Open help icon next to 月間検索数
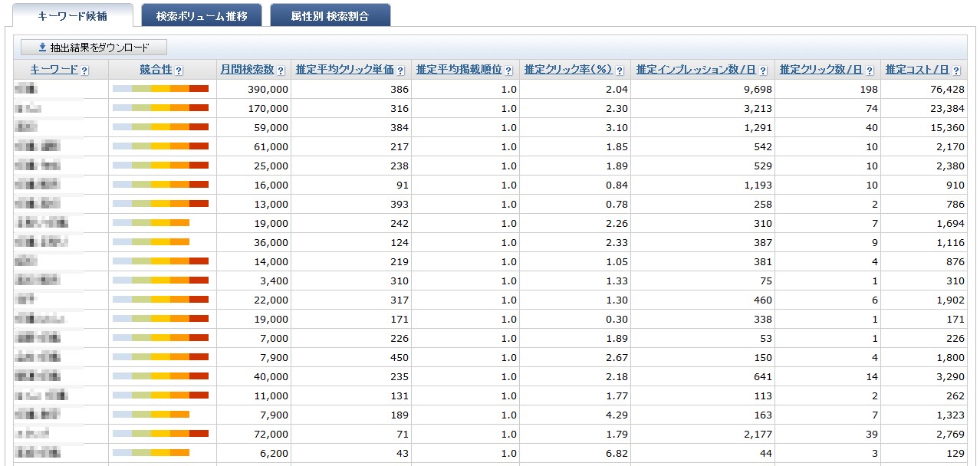This screenshot has height=466, width=980. (281, 71)
